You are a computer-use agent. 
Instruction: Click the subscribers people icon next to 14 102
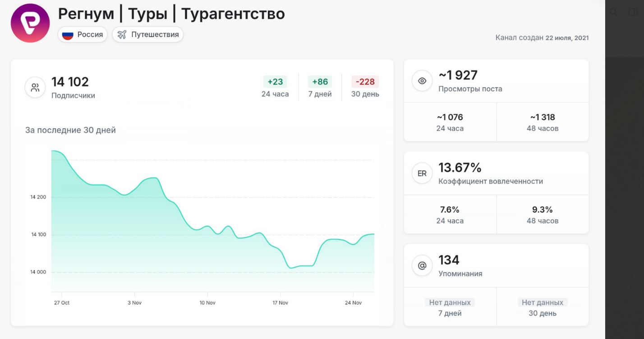pyautogui.click(x=35, y=87)
